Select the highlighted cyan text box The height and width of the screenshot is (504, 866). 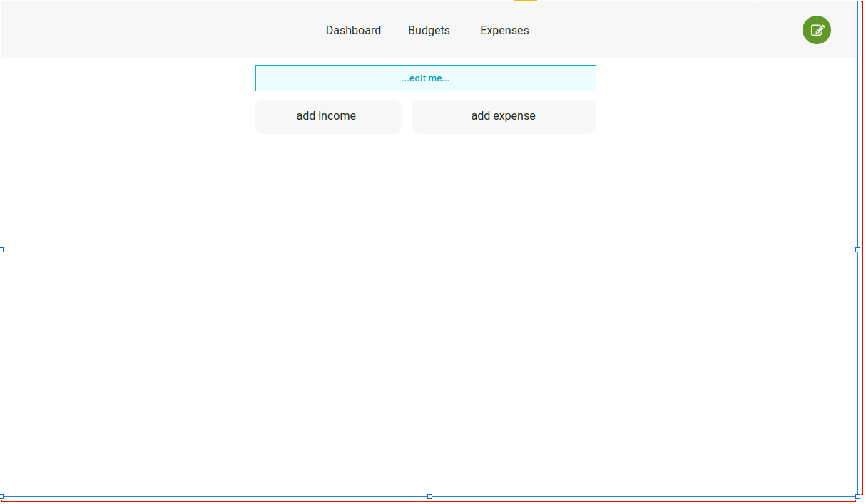click(426, 78)
